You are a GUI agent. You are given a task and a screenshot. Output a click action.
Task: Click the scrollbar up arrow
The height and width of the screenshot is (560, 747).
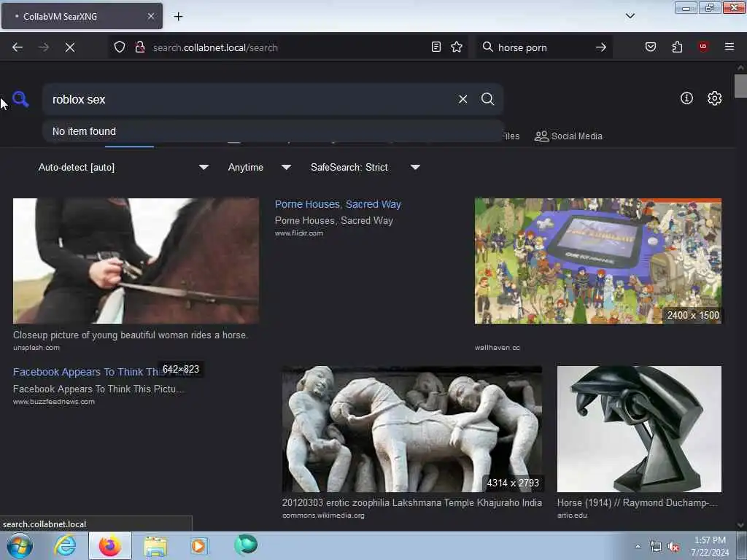740,68
